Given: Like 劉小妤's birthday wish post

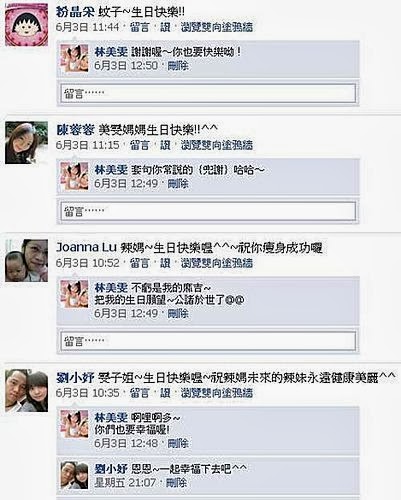Looking at the screenshot, I should click(x=165, y=393).
